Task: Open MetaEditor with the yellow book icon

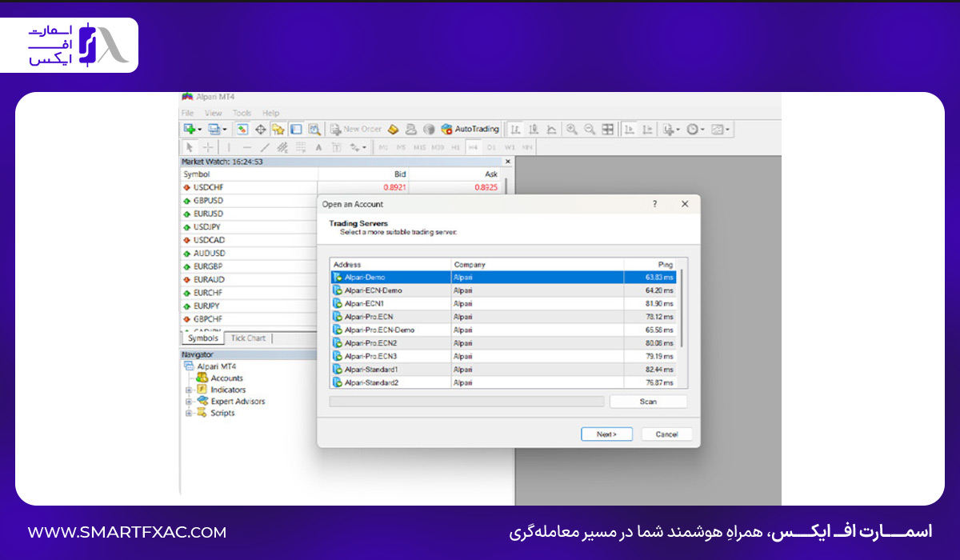Action: pyautogui.click(x=393, y=129)
